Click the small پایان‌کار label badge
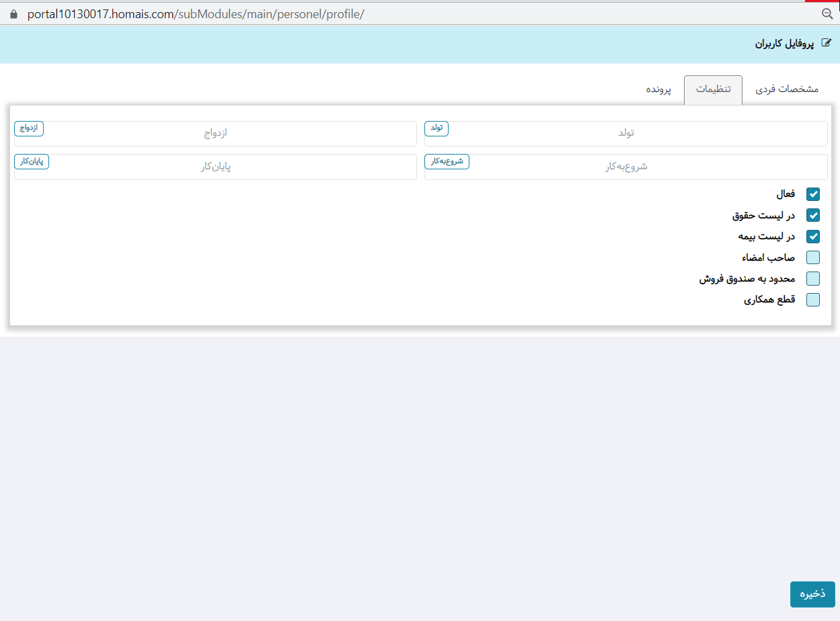Viewport: 840px width, 621px height. (x=32, y=161)
